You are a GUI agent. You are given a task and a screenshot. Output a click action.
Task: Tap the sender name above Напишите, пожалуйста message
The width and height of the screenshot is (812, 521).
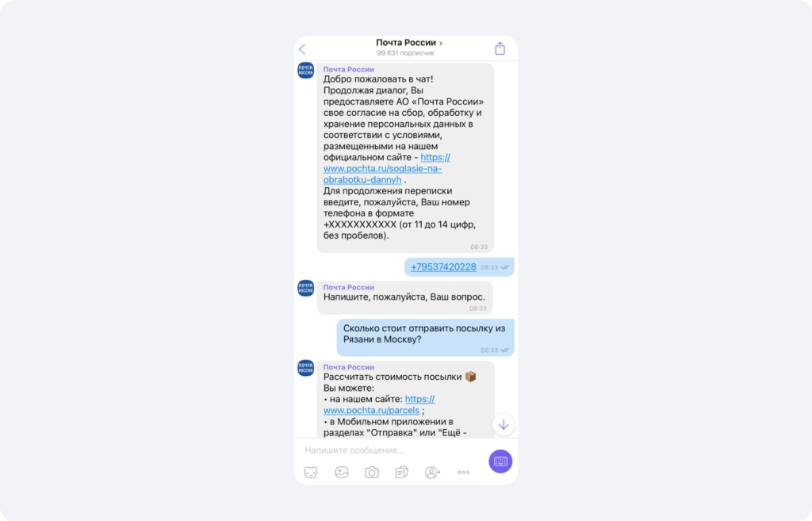(349, 287)
